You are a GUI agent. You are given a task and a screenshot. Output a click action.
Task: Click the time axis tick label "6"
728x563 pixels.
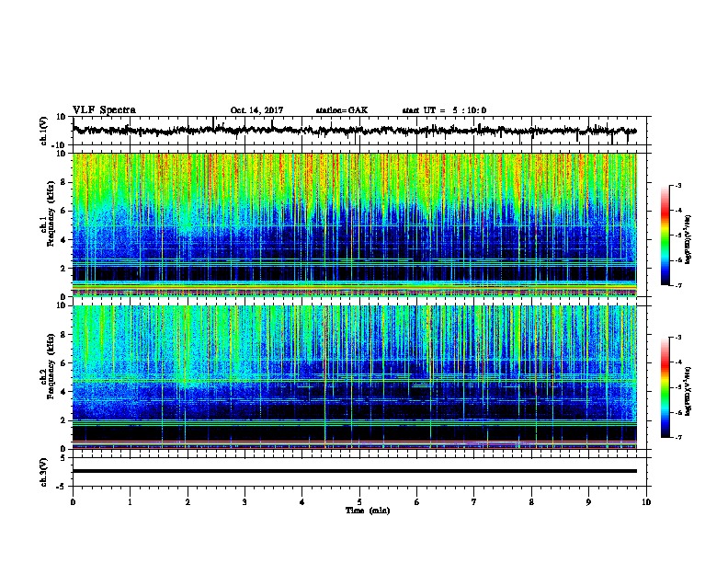tap(417, 502)
